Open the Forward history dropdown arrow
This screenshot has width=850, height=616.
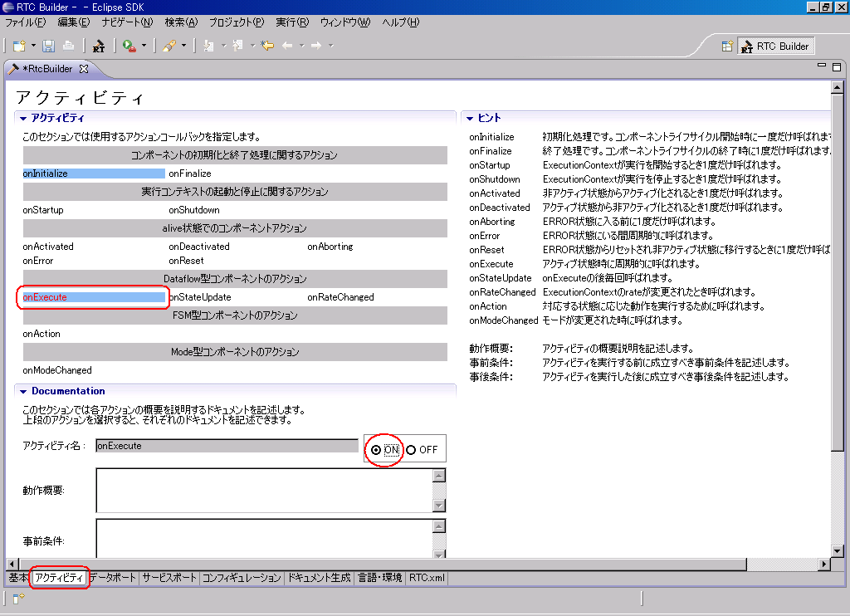pos(330,46)
